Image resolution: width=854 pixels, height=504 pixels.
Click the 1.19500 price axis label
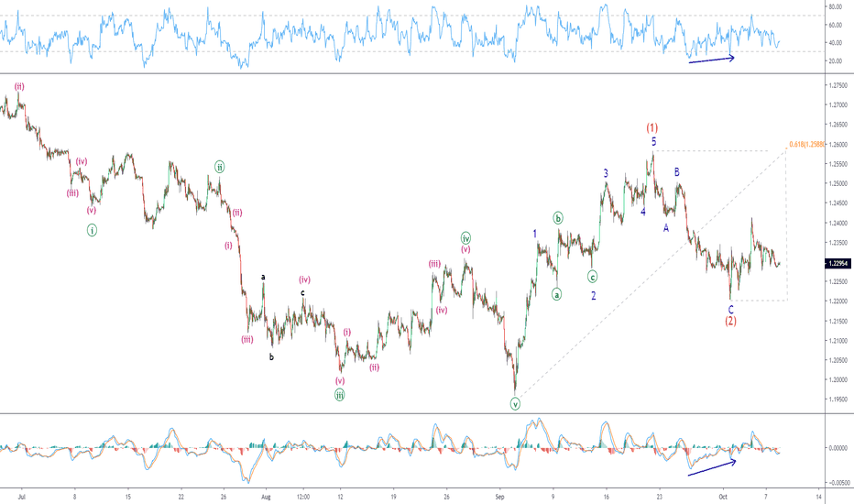(x=838, y=400)
